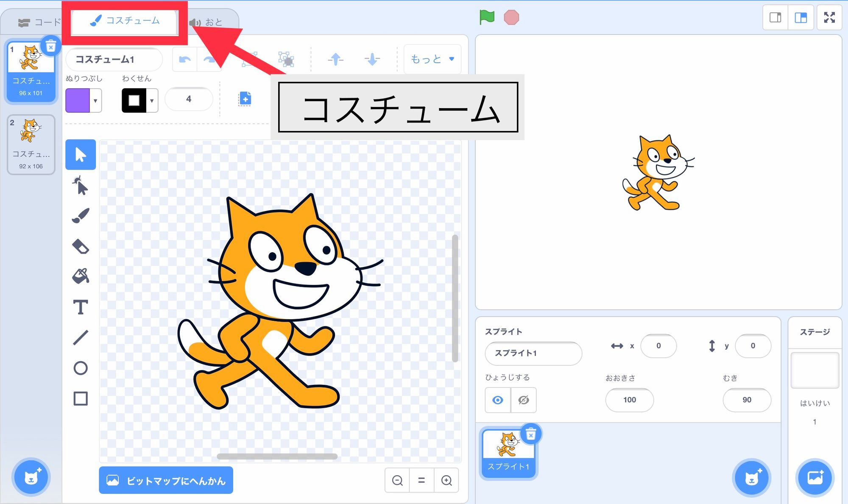Click the vertical canvas scrollbar
Image resolution: width=848 pixels, height=504 pixels.
point(455,298)
